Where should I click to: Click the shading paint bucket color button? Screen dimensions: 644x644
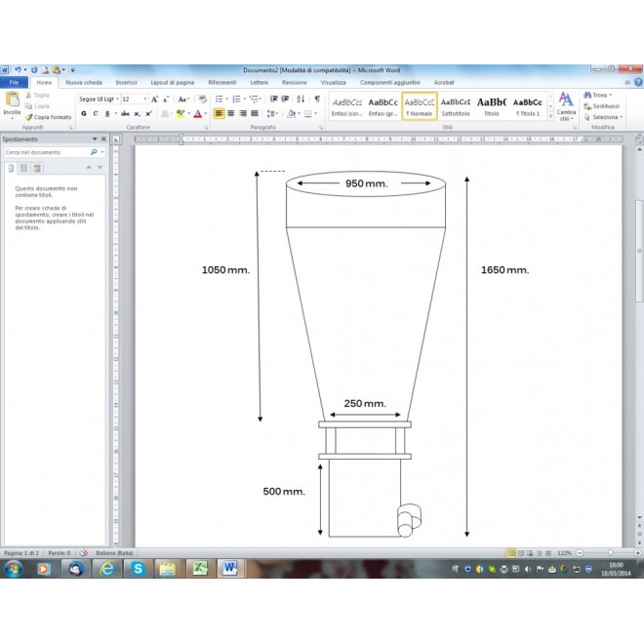tap(291, 113)
